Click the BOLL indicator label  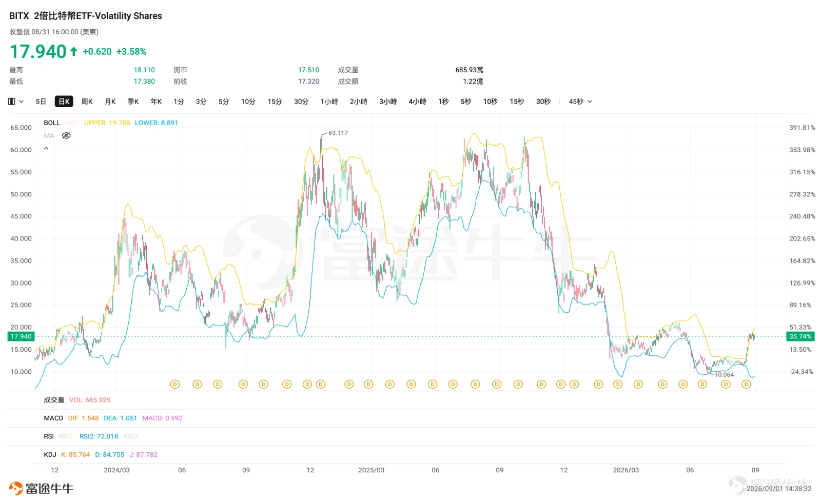pos(52,123)
